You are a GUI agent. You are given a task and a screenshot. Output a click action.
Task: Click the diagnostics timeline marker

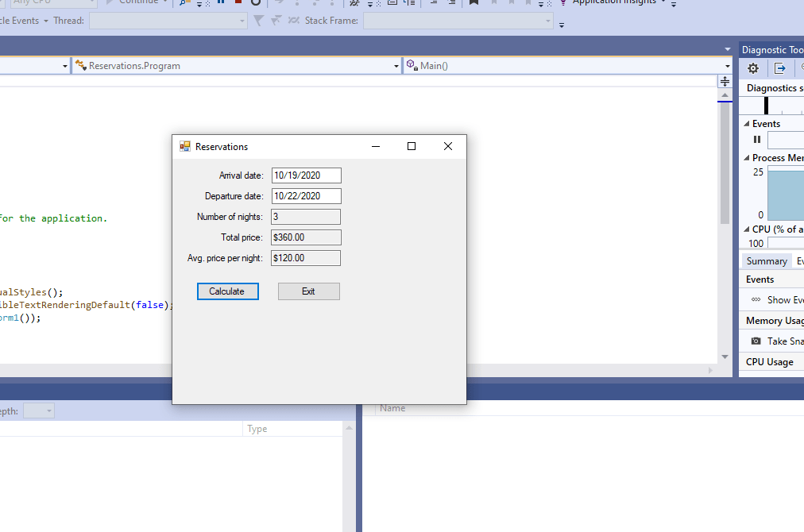pyautogui.click(x=766, y=106)
